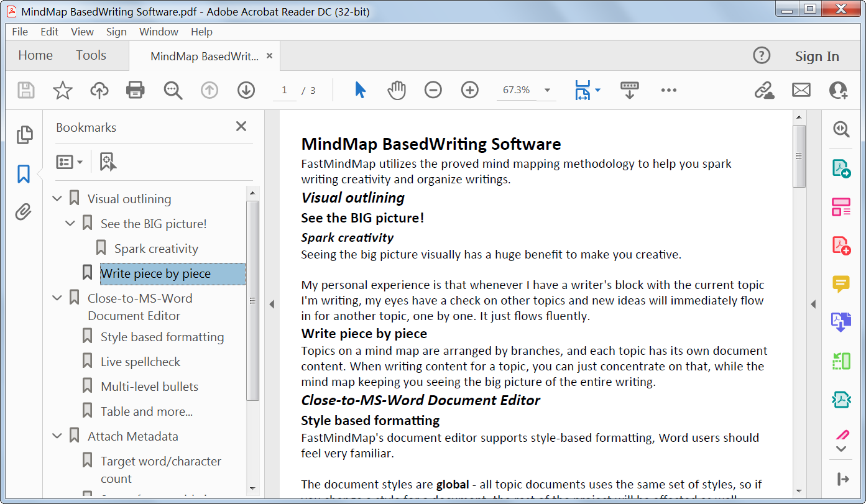This screenshot has height=504, width=866.
Task: Jump to Target word/character count bookmark
Action: tap(161, 470)
